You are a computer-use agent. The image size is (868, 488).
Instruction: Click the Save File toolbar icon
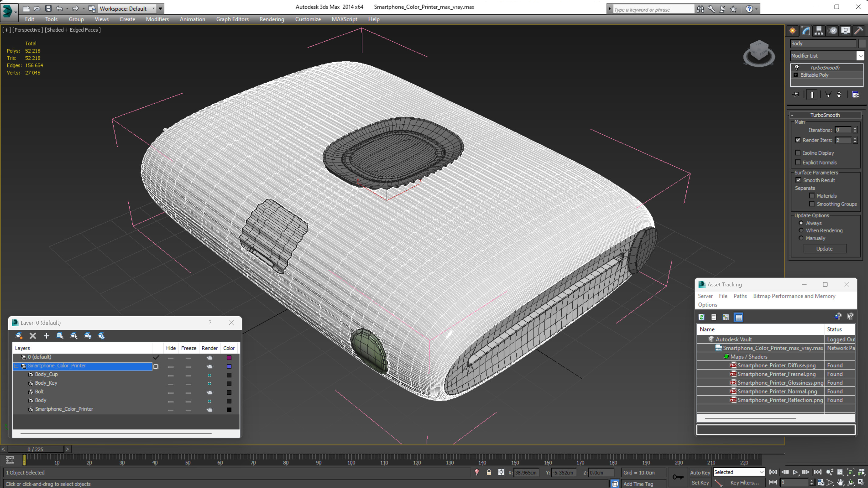tap(48, 9)
